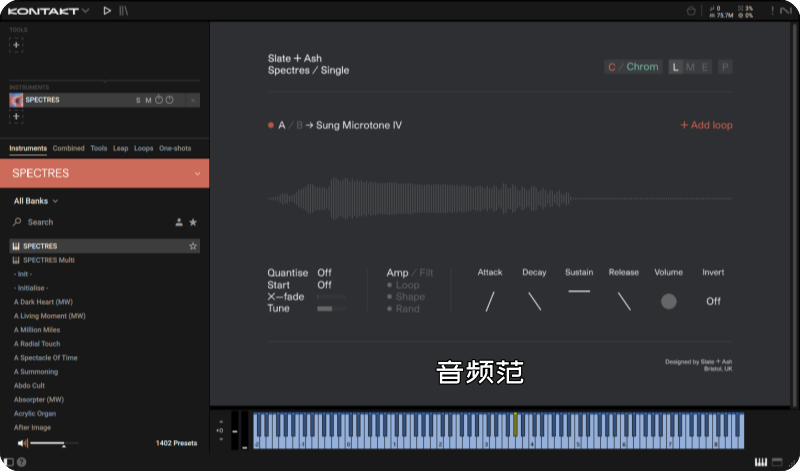Image resolution: width=800 pixels, height=471 pixels.
Task: Click the Add loop link
Action: coord(706,125)
